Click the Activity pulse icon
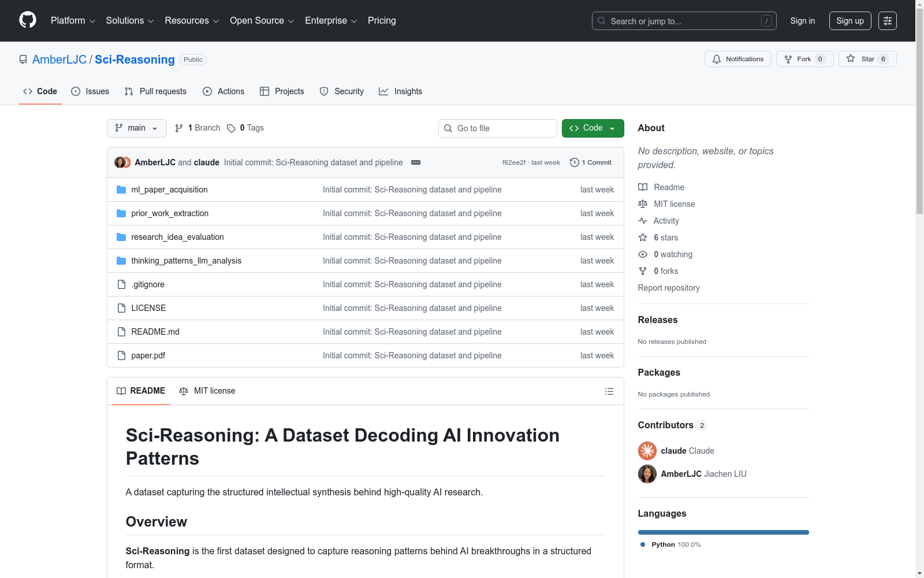This screenshot has width=924, height=578. [643, 221]
